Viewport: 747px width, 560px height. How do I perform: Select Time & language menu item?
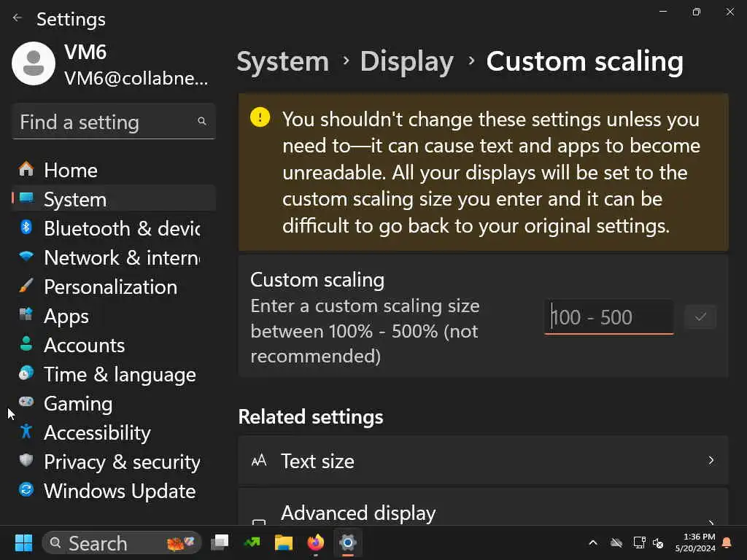(120, 374)
